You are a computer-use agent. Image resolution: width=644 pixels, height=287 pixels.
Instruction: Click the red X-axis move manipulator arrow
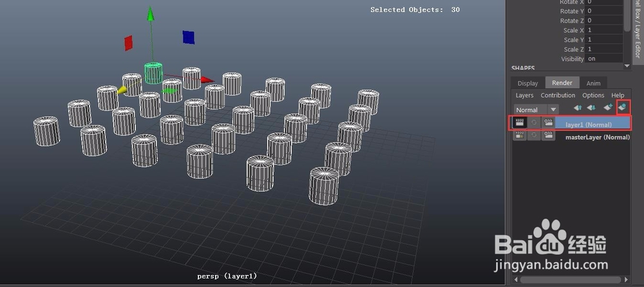tap(207, 80)
